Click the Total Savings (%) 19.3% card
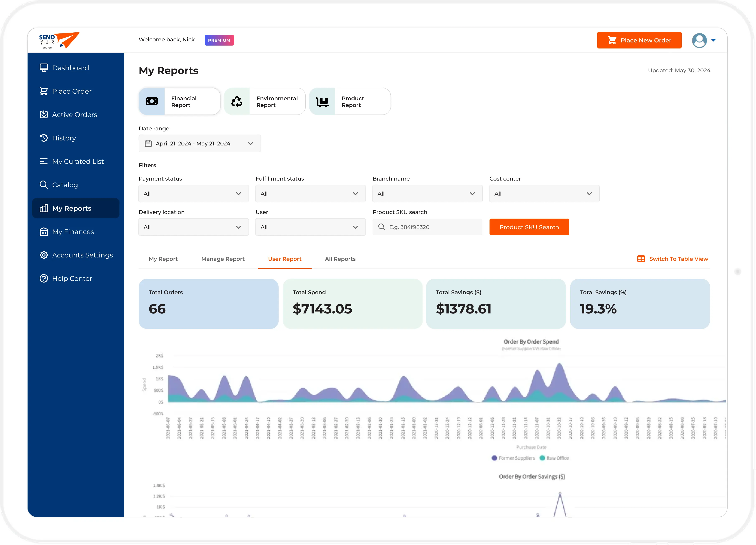Screen dimensions: 756x545 click(x=640, y=304)
